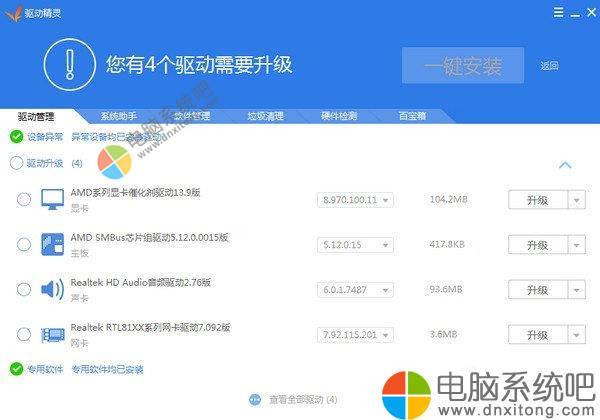This screenshot has height=420, width=600.
Task: Switch to the 硬件检测 tab
Action: (339, 116)
